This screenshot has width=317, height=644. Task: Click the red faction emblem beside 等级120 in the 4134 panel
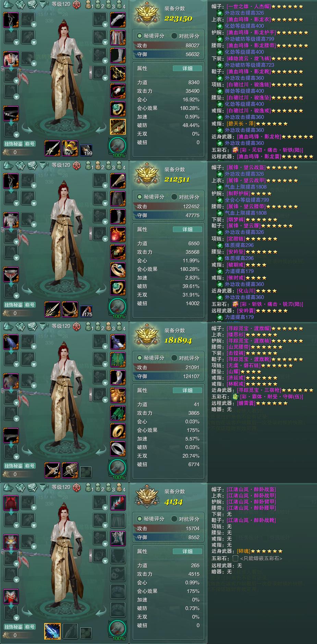coord(77,487)
